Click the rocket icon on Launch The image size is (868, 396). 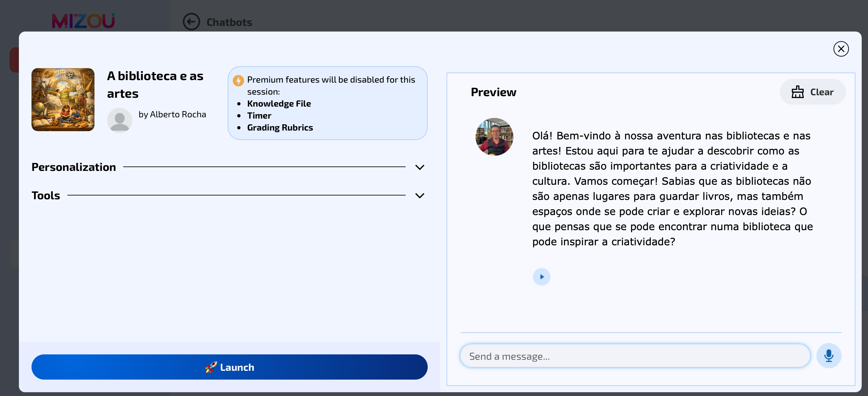pos(211,367)
